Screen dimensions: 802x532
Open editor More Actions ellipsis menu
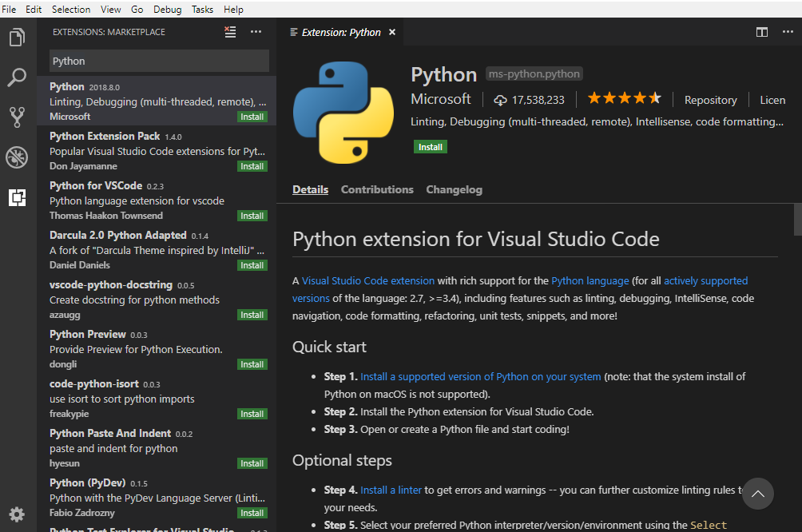coord(786,32)
